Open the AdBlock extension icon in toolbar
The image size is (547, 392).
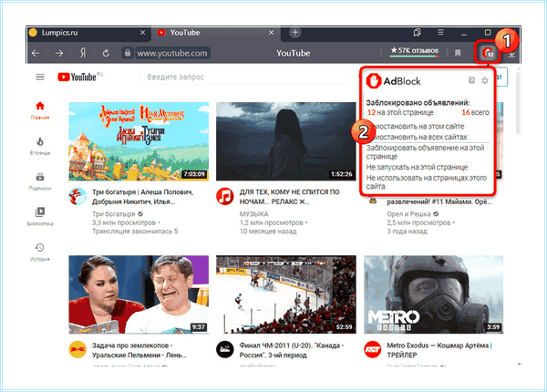pos(488,53)
